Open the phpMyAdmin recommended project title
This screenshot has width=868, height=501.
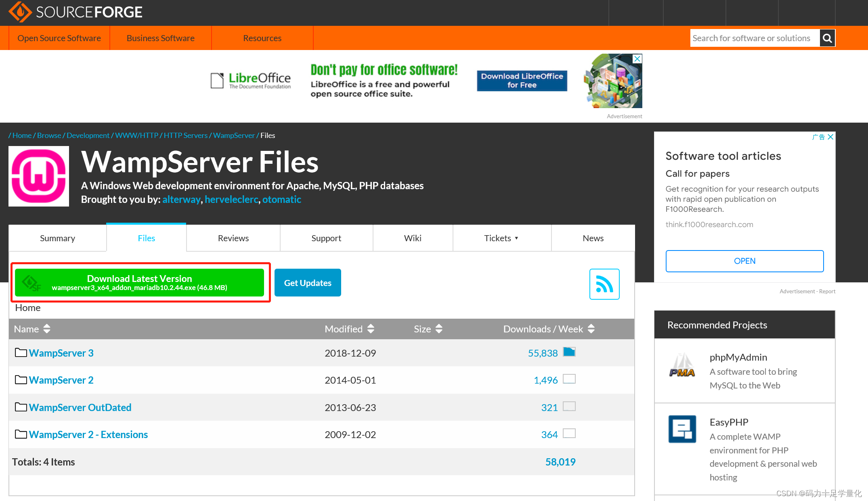click(738, 357)
